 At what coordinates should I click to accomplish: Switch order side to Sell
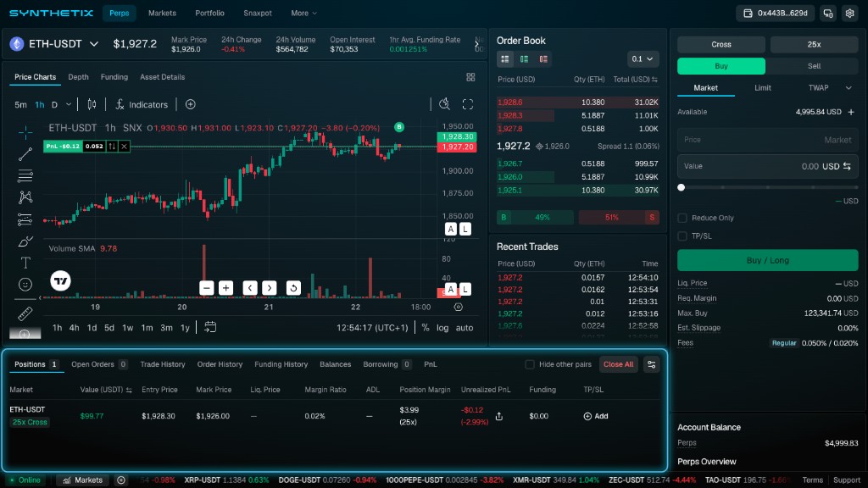(x=814, y=66)
